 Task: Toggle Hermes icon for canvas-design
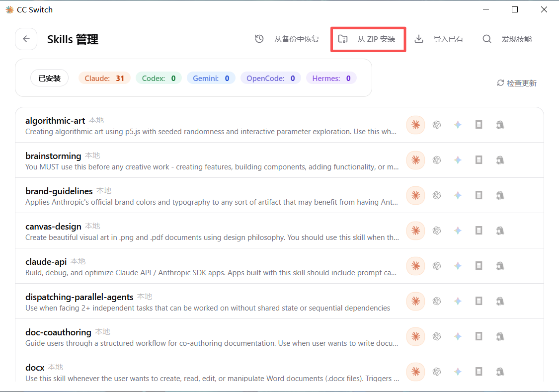[500, 231]
